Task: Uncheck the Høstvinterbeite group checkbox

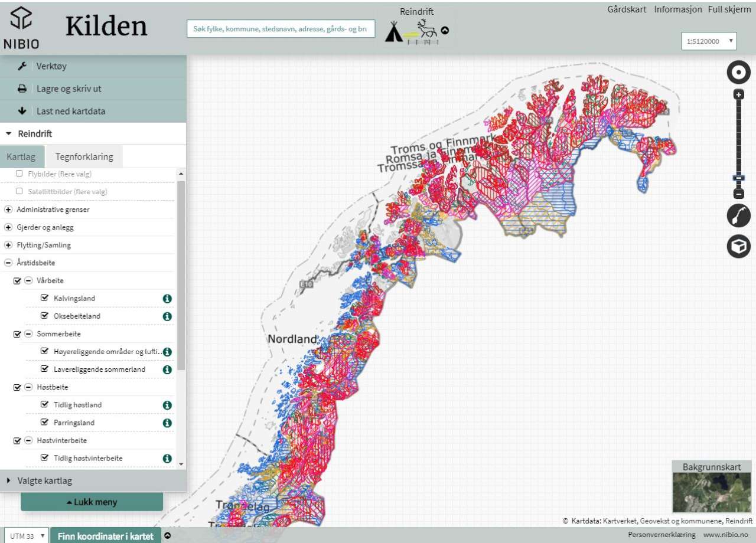Action: pyautogui.click(x=17, y=440)
